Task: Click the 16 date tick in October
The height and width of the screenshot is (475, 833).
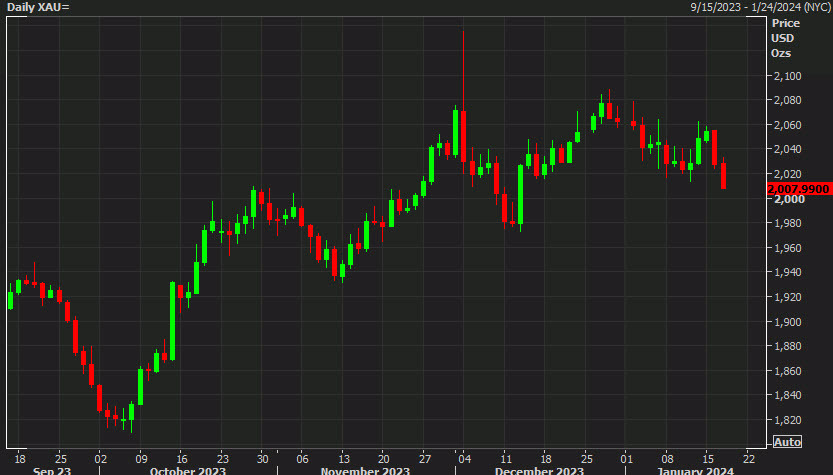Action: [x=182, y=459]
